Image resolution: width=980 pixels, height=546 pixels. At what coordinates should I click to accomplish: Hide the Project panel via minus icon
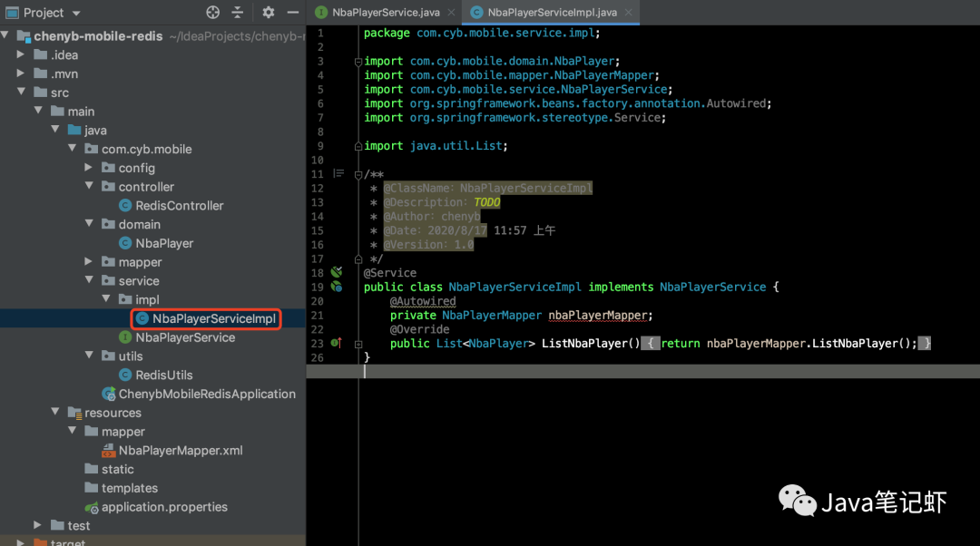pyautogui.click(x=293, y=13)
